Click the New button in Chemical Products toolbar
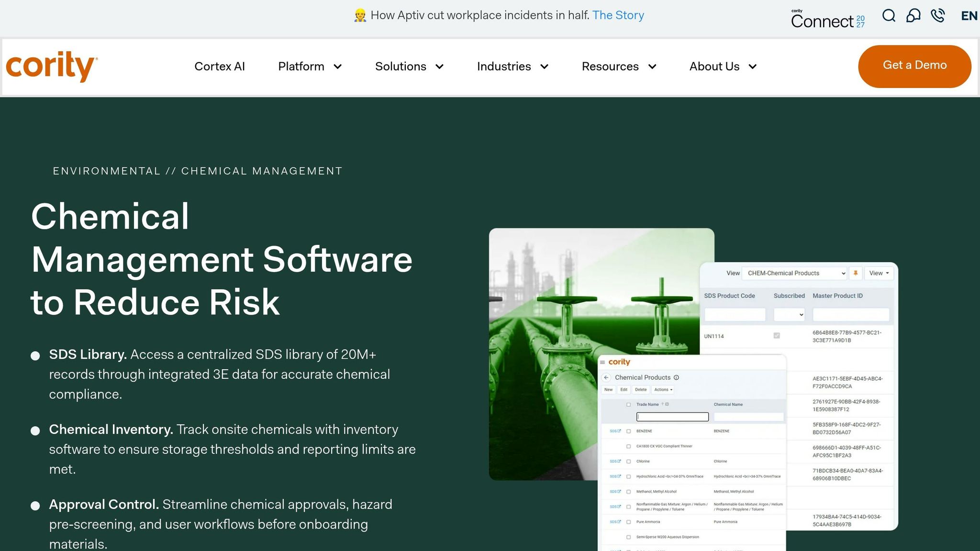Image resolution: width=980 pixels, height=551 pixels. 608,390
